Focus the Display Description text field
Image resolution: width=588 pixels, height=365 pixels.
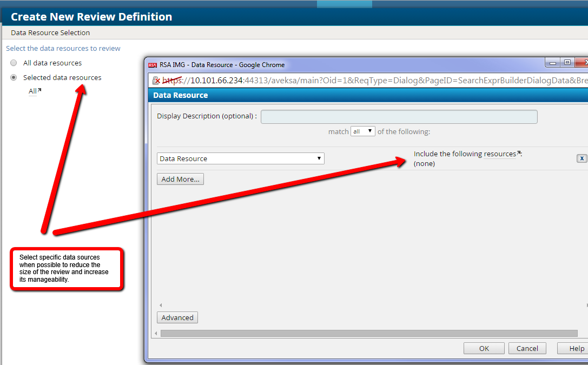(399, 117)
